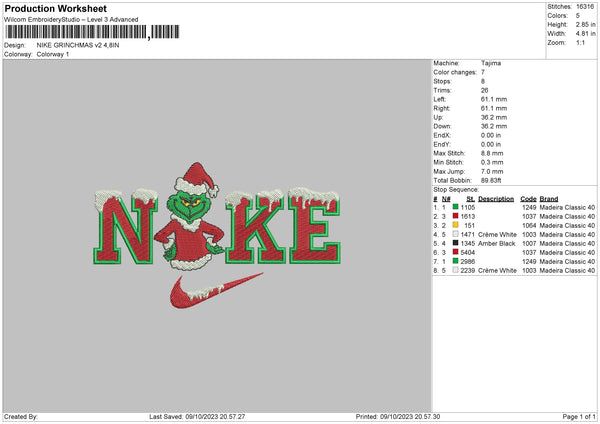
Task: Click the "Up:" label
Action: pyautogui.click(x=438, y=117)
